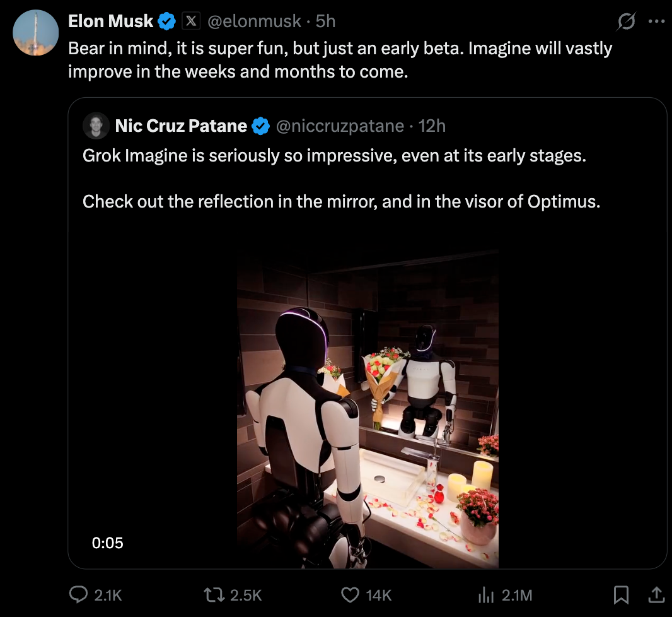Click the repost arrows icon

[x=209, y=594]
